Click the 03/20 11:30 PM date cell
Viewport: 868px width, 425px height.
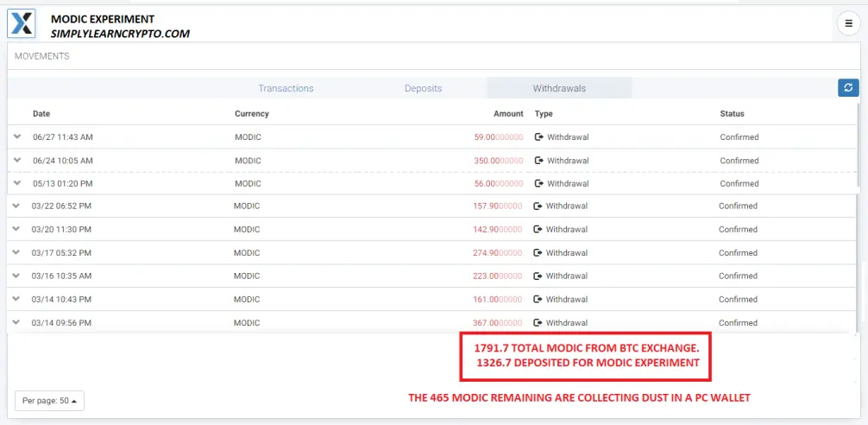tap(61, 230)
